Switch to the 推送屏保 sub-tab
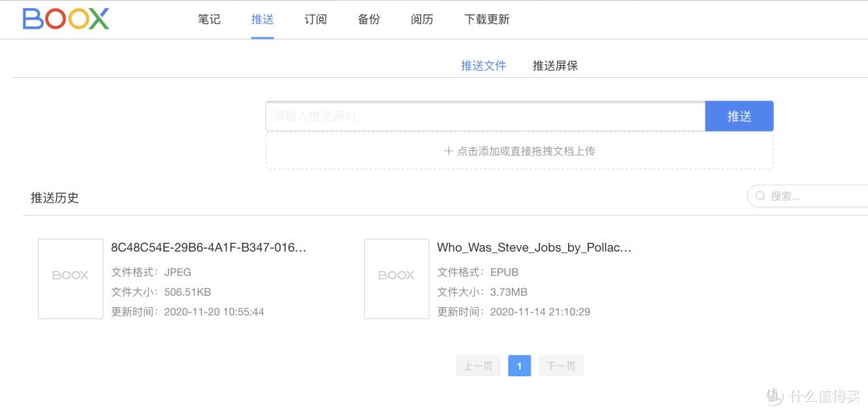 point(555,66)
